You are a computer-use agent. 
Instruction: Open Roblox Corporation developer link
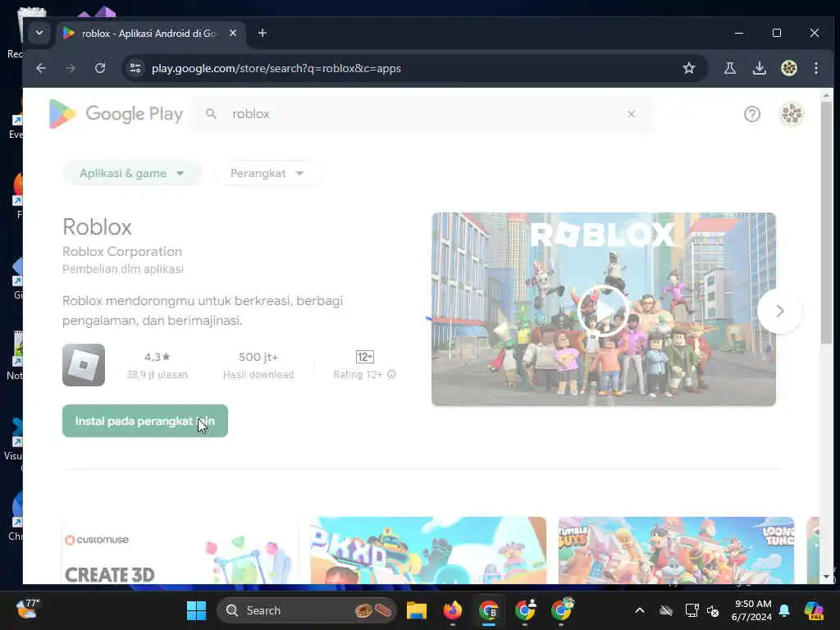pyautogui.click(x=122, y=251)
